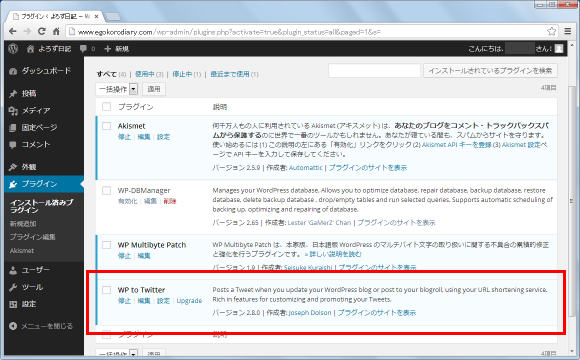Open the + 新規 menu in admin bar
Viewport: 580px width, 360px height.
click(116, 49)
